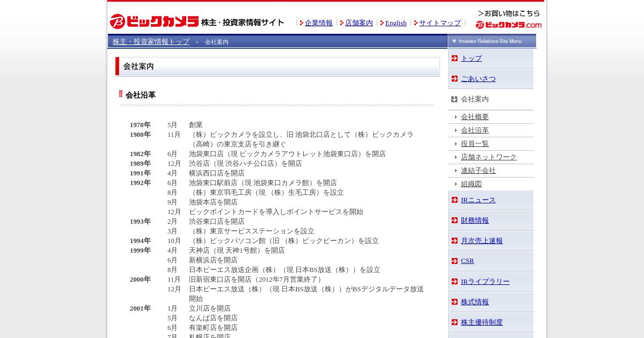Open the 組織図 submenu link

point(471,184)
